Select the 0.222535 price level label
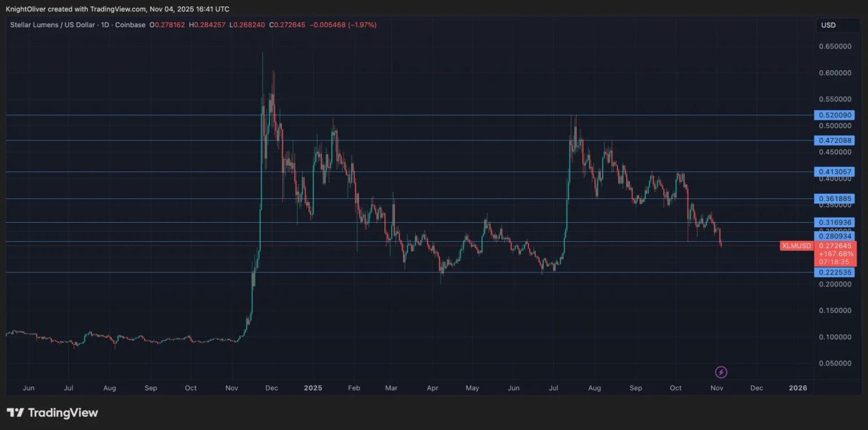This screenshot has height=430, width=868. click(x=835, y=272)
